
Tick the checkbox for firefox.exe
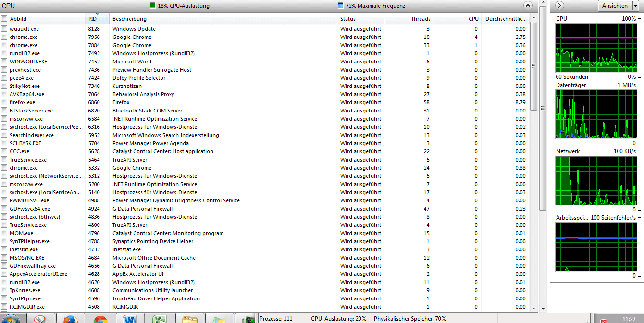click(x=4, y=102)
